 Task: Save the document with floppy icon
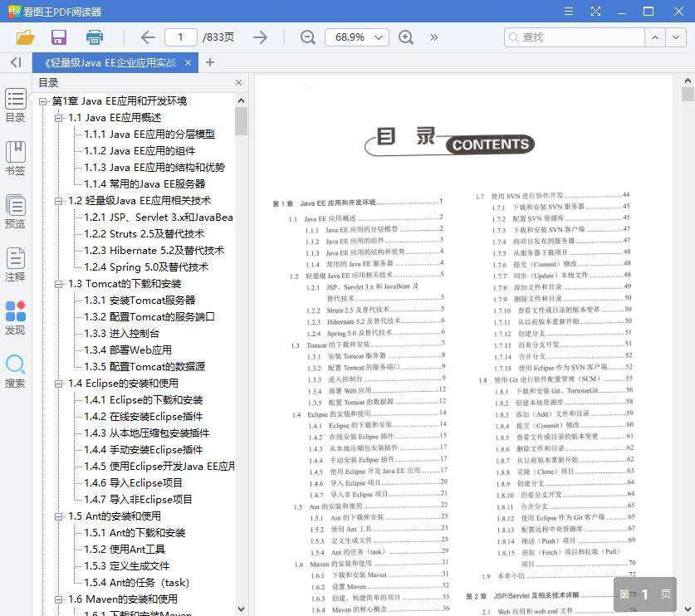(59, 37)
